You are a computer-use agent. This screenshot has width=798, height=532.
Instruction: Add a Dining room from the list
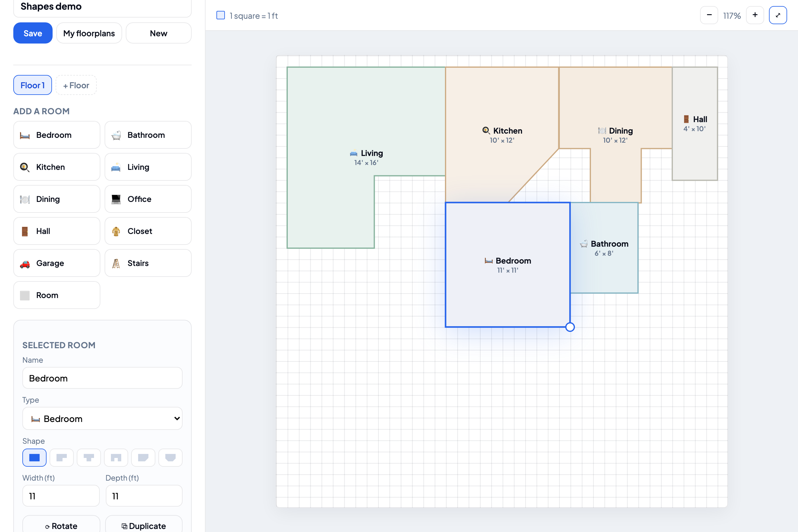pyautogui.click(x=57, y=199)
